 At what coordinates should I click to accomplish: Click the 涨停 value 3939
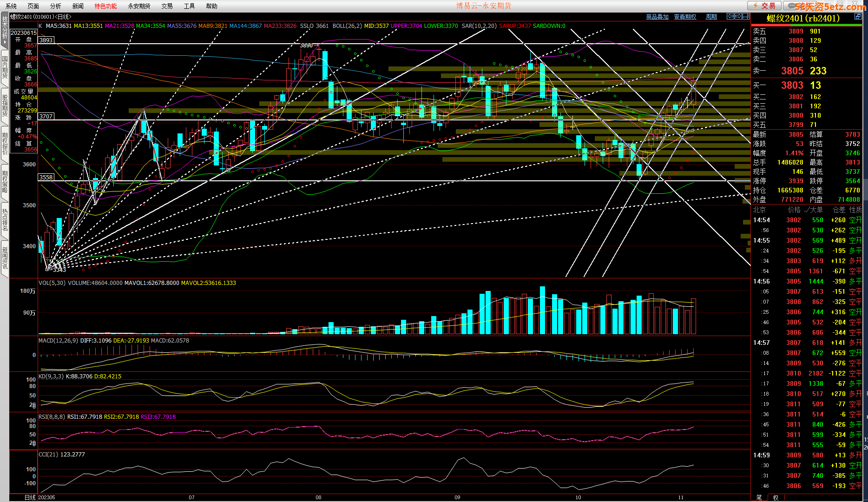click(796, 181)
